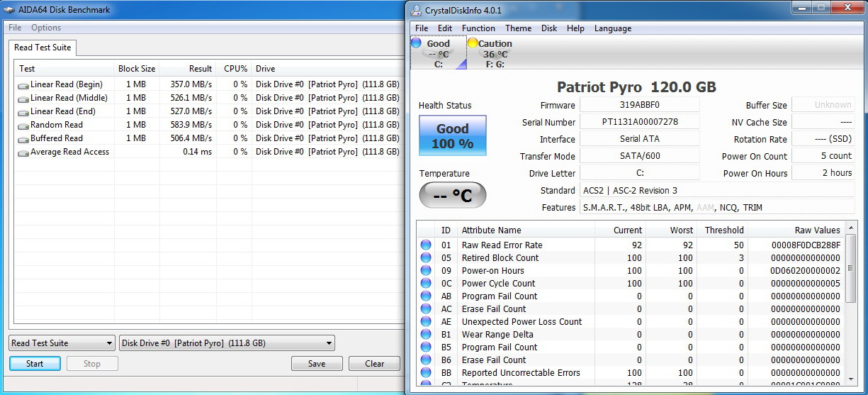Screen dimensions: 868x395
Task: Click the CrystalDiskInfo title bar icon
Action: coord(416,10)
